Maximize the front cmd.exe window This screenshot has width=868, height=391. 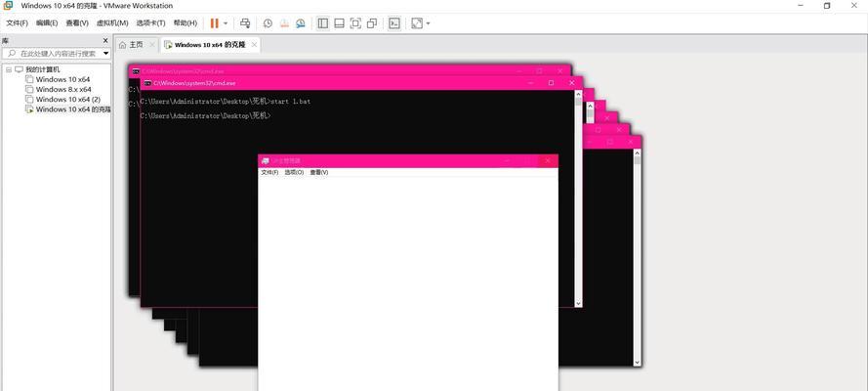551,83
